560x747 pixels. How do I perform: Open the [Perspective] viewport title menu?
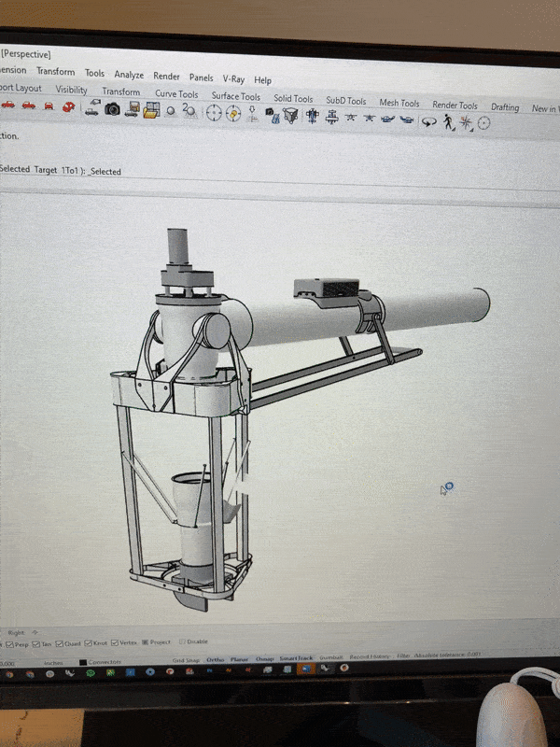tap(26, 54)
